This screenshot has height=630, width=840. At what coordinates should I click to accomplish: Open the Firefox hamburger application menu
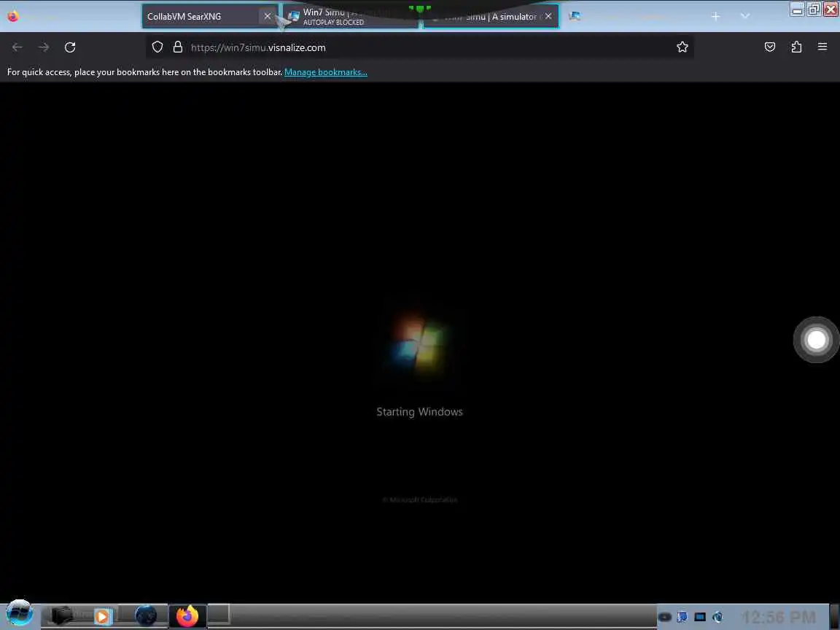822,47
